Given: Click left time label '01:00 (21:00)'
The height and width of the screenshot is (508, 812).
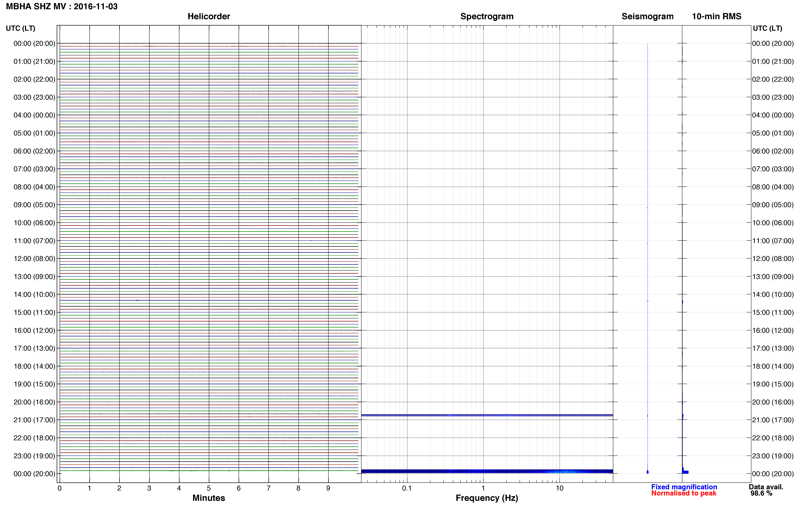Looking at the screenshot, I should coord(34,62).
